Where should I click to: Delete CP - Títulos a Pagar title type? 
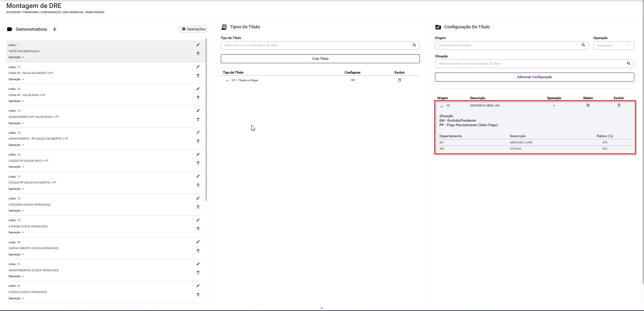[399, 80]
